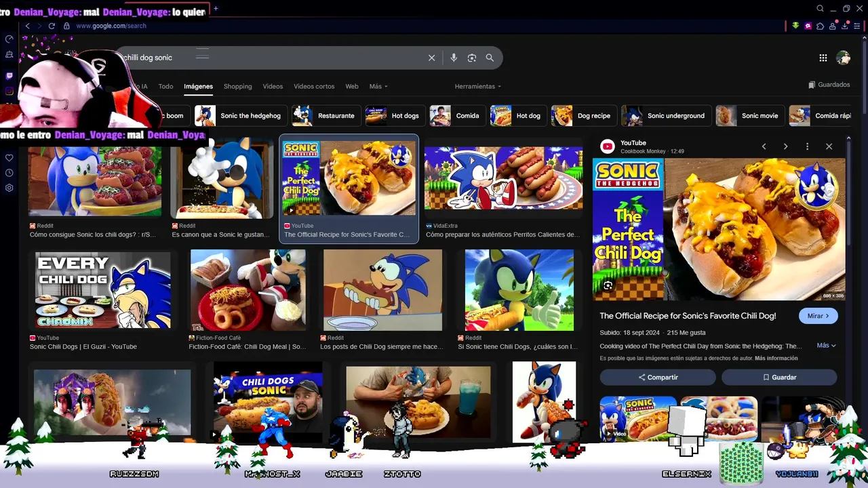Click the Guardar button
The height and width of the screenshot is (488, 868).
(779, 377)
